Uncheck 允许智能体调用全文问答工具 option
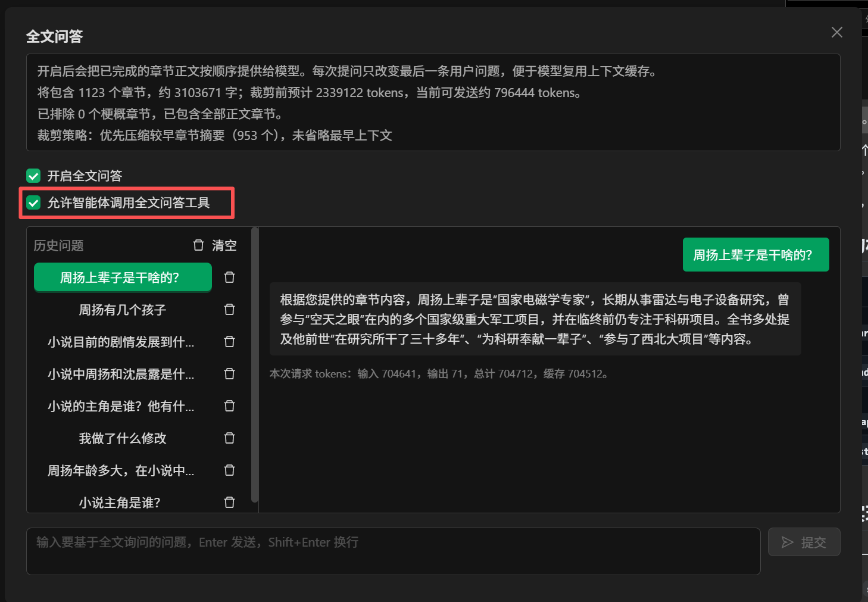868x602 pixels. click(x=33, y=203)
